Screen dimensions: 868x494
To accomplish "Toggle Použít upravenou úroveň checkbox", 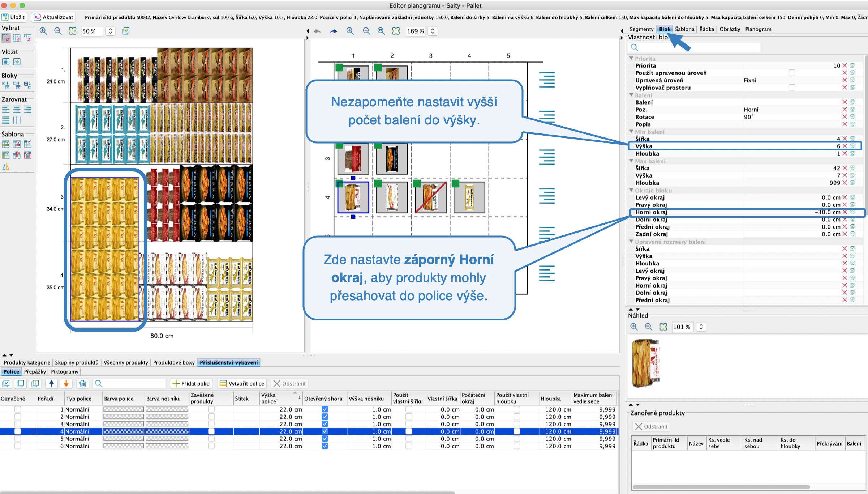I will pyautogui.click(x=792, y=73).
